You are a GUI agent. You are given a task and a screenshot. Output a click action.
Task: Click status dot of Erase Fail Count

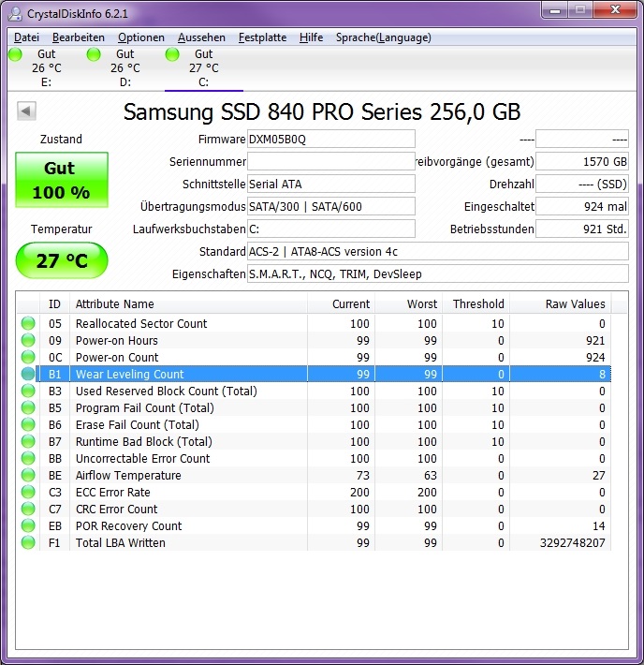tap(28, 424)
